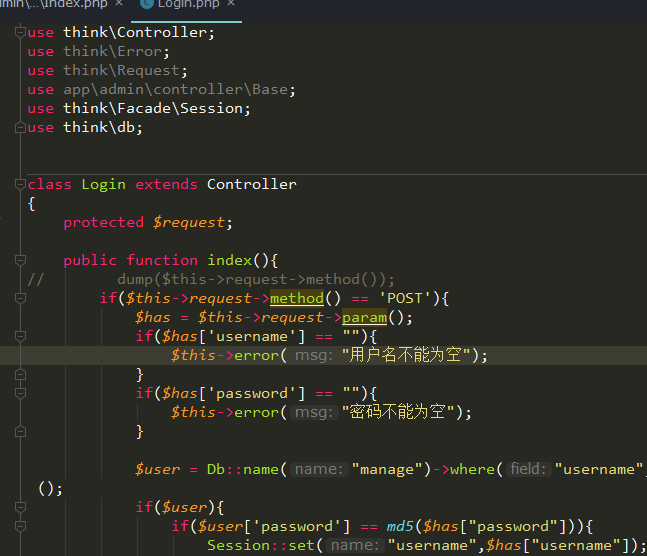Image resolution: width=647 pixels, height=556 pixels.
Task: Collapse the class Login code block
Action: (21, 185)
